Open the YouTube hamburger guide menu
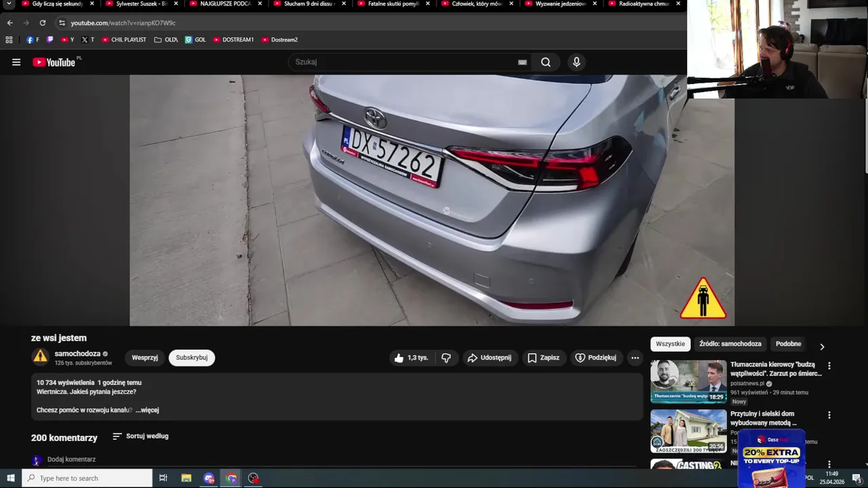868x488 pixels. pos(16,62)
